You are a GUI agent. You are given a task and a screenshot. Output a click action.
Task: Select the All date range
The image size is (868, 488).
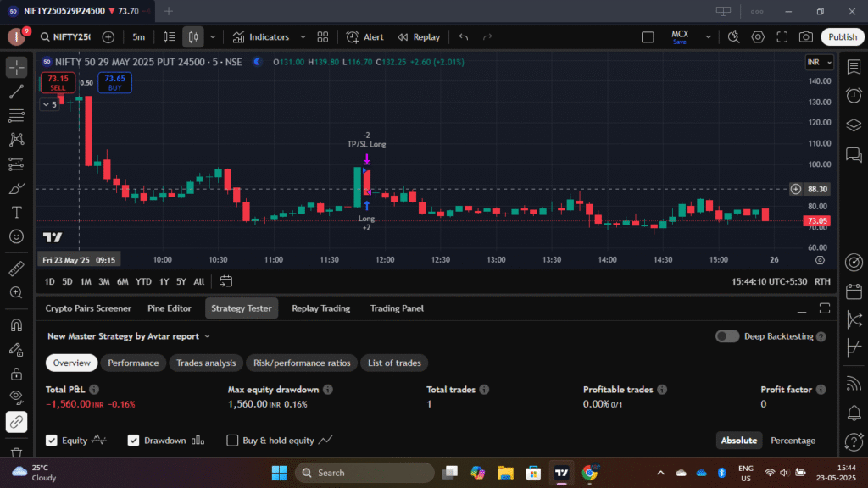(x=198, y=281)
